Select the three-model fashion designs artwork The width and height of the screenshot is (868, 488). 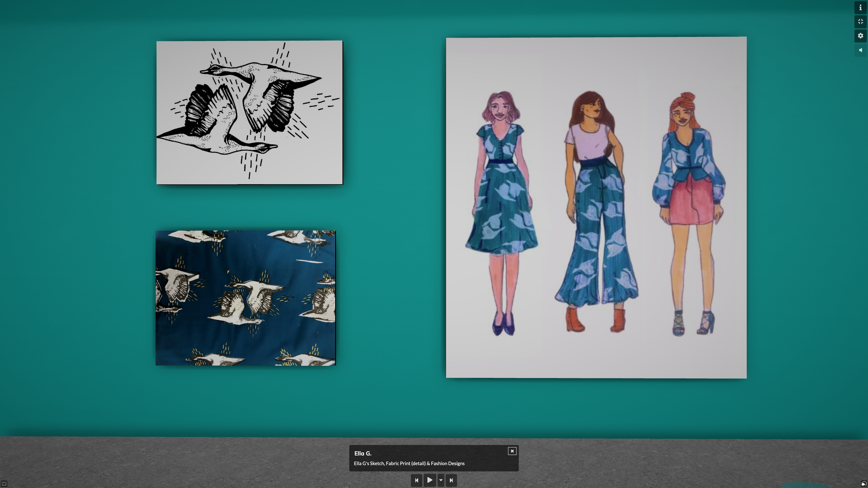(596, 207)
